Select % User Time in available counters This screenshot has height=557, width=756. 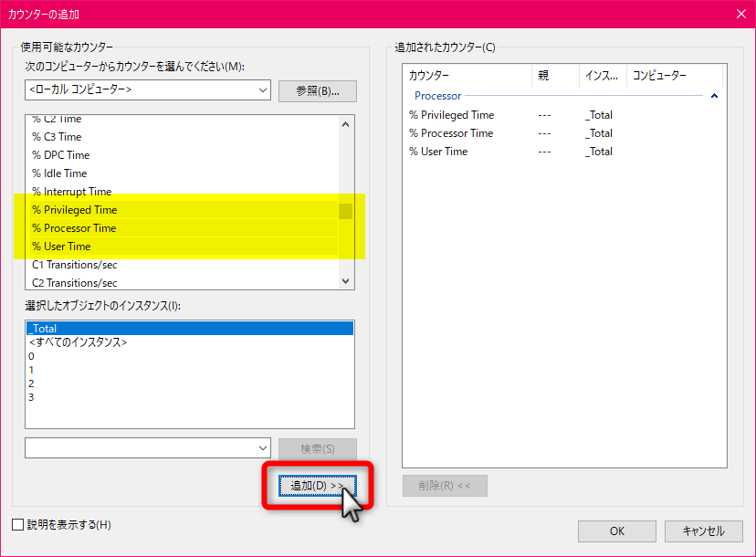click(185, 247)
